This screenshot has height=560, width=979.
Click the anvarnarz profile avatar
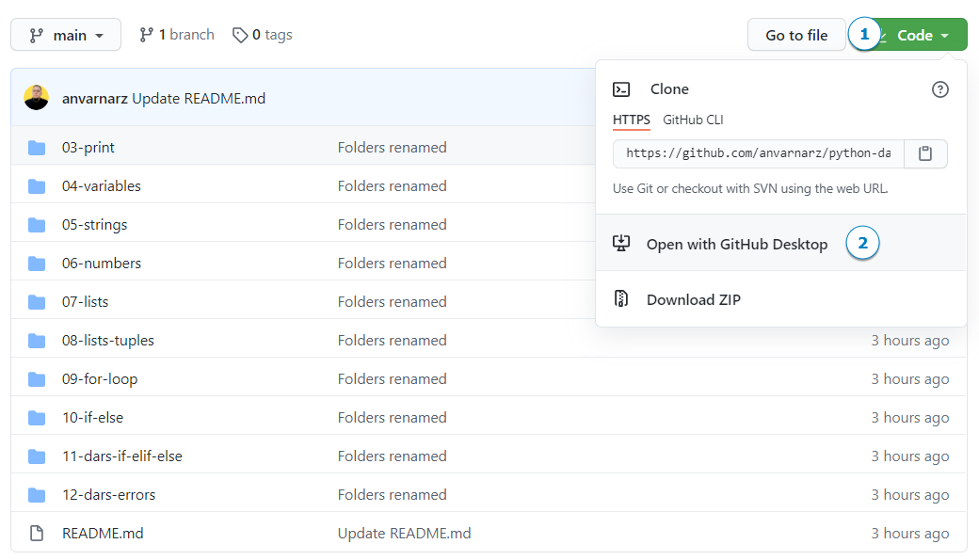[x=37, y=98]
